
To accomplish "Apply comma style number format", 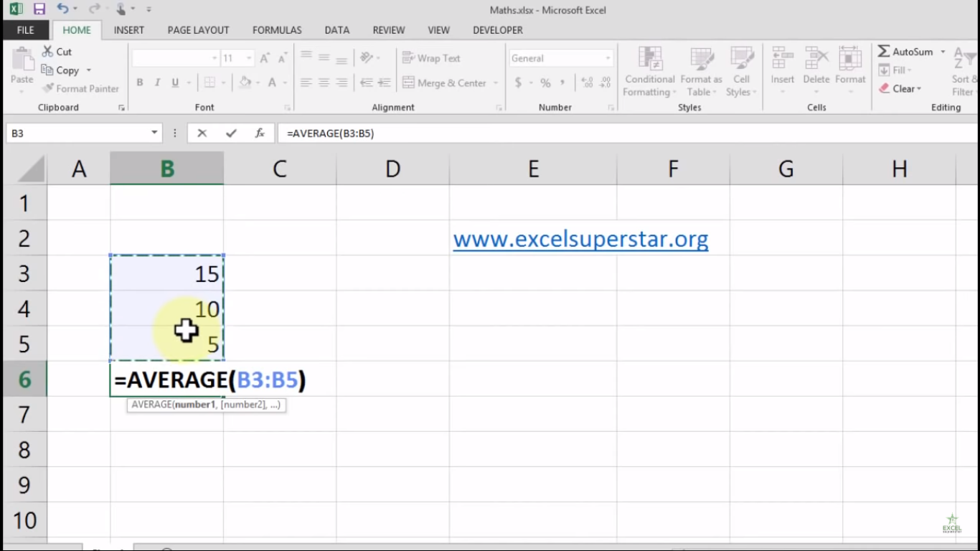I will point(563,83).
